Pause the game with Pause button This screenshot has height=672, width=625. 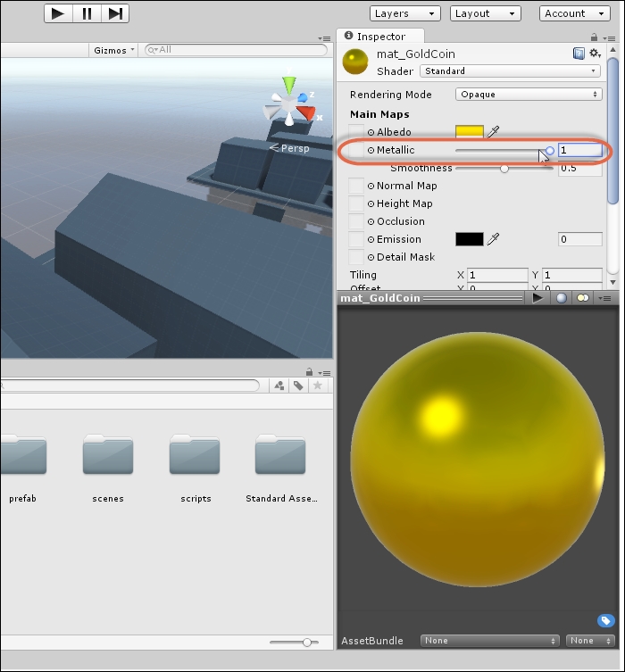coord(87,13)
